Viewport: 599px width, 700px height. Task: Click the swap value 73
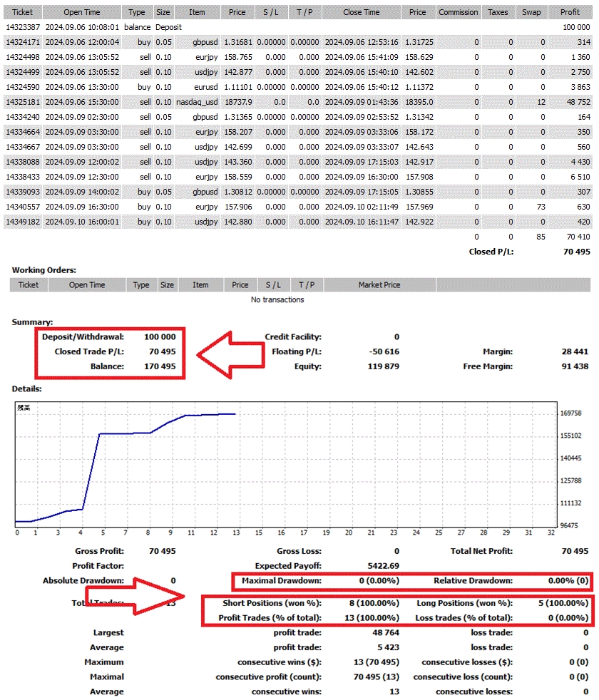tap(541, 207)
